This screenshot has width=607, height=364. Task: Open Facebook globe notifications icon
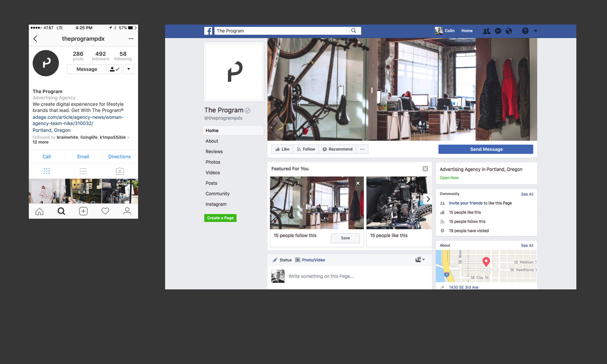pos(509,31)
